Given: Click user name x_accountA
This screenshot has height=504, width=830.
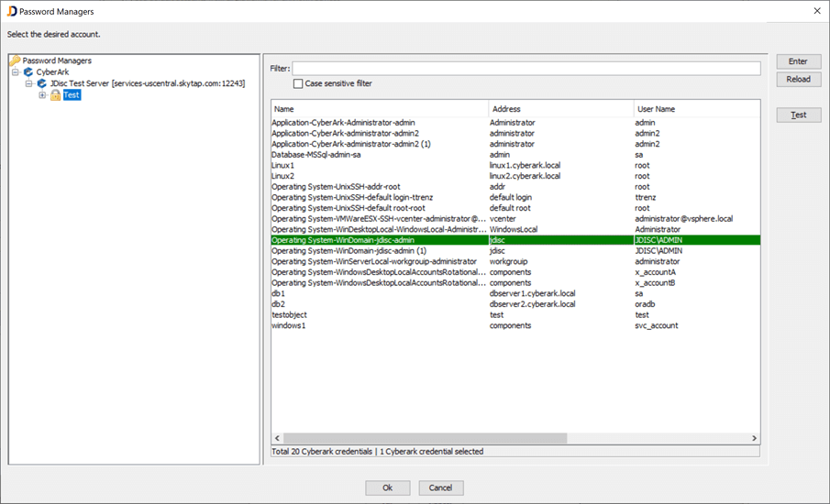Looking at the screenshot, I should coord(656,272).
